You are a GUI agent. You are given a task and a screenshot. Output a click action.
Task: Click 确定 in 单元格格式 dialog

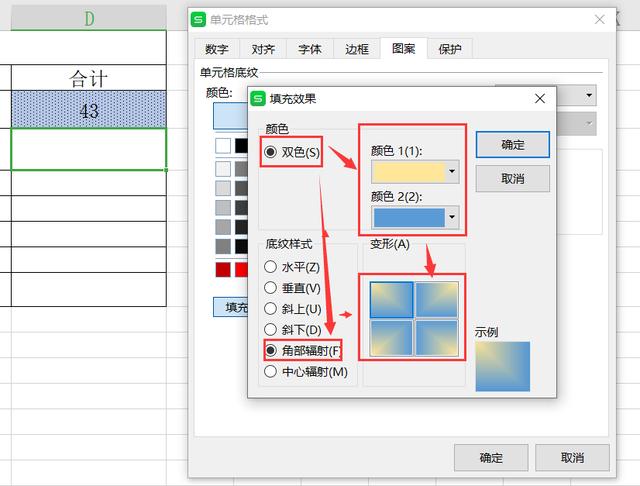click(x=491, y=457)
